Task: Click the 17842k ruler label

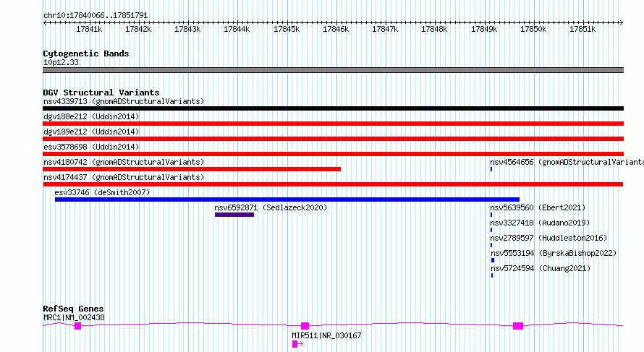Action: pyautogui.click(x=138, y=29)
